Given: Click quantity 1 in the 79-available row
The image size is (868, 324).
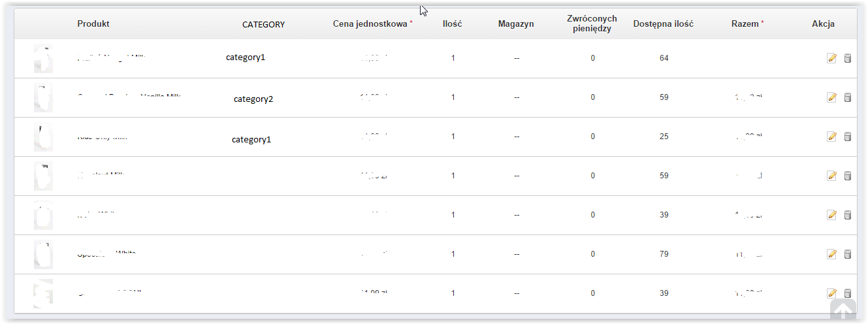Looking at the screenshot, I should point(453,254).
